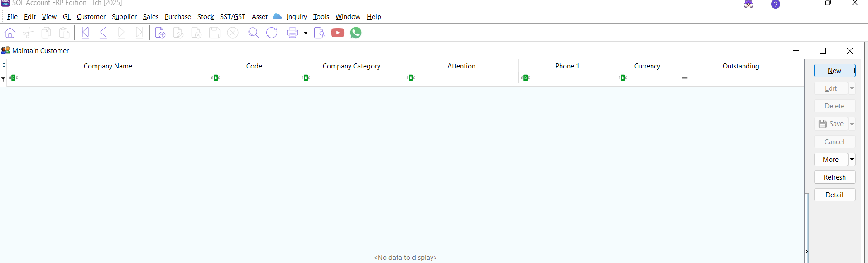Click the Company Name filter field
The width and height of the screenshot is (868, 263).
pyautogui.click(x=109, y=78)
